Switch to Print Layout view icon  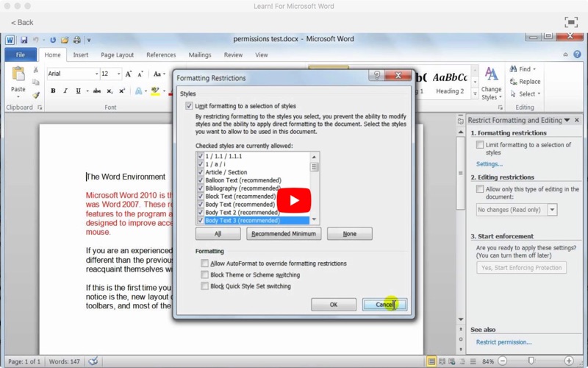click(431, 361)
